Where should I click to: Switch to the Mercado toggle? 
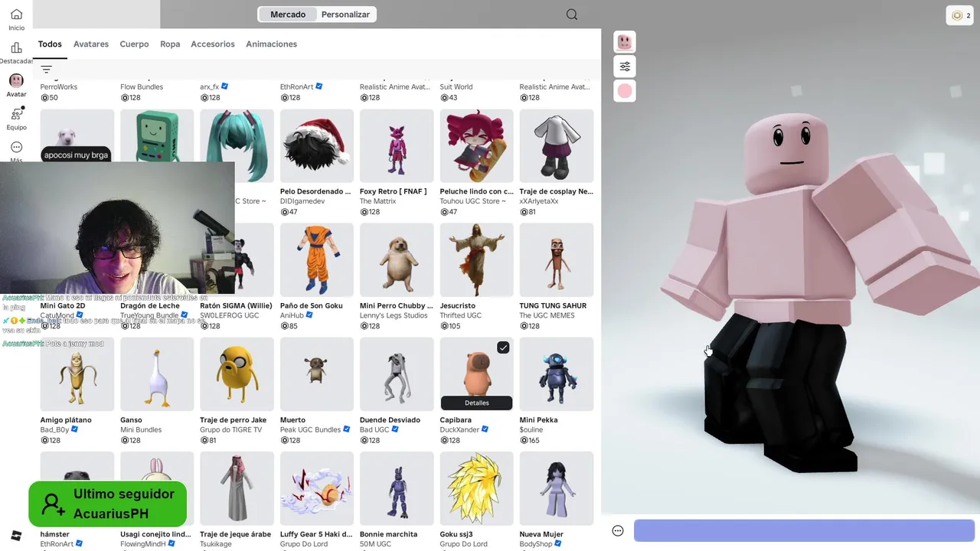click(x=288, y=15)
